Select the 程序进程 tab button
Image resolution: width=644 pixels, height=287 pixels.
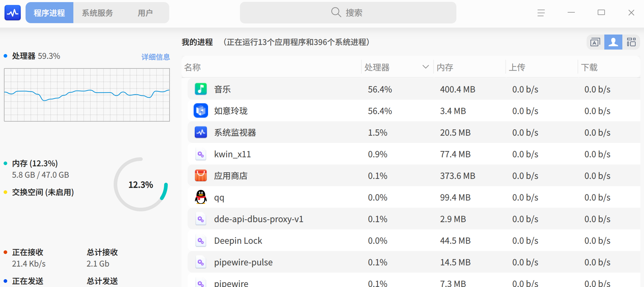click(49, 13)
